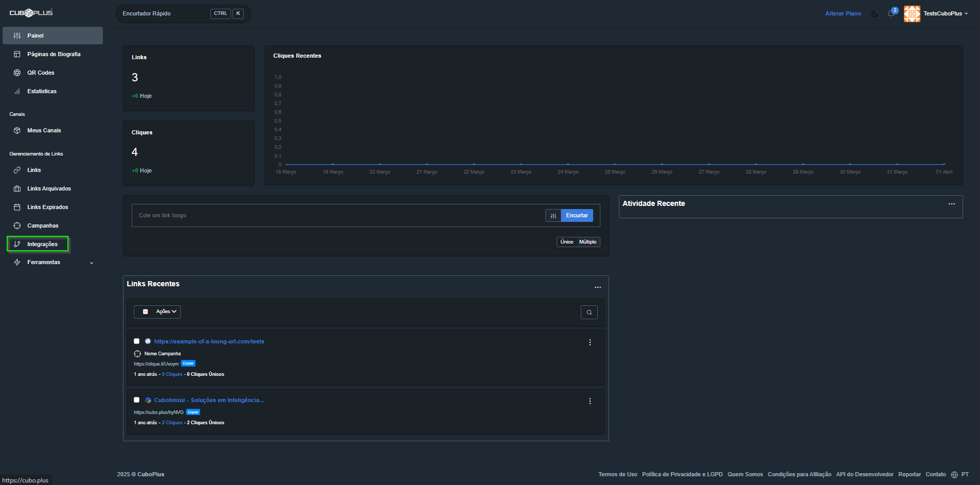980x485 pixels.
Task: Select the Múltiplo mode toggle
Action: pos(588,242)
